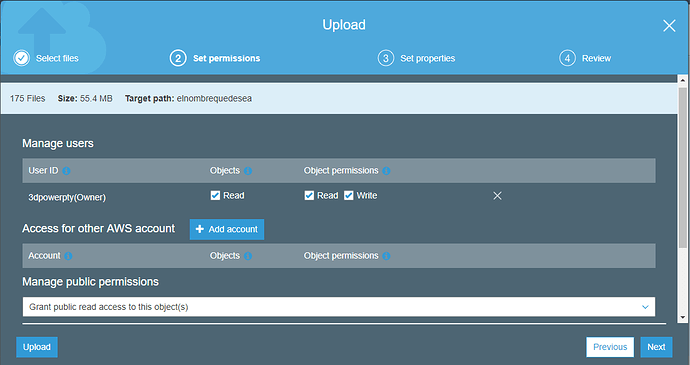Viewport: 690px width, 365px height.
Task: Click info icon beside Objects in Manage users
Action: [x=248, y=171]
